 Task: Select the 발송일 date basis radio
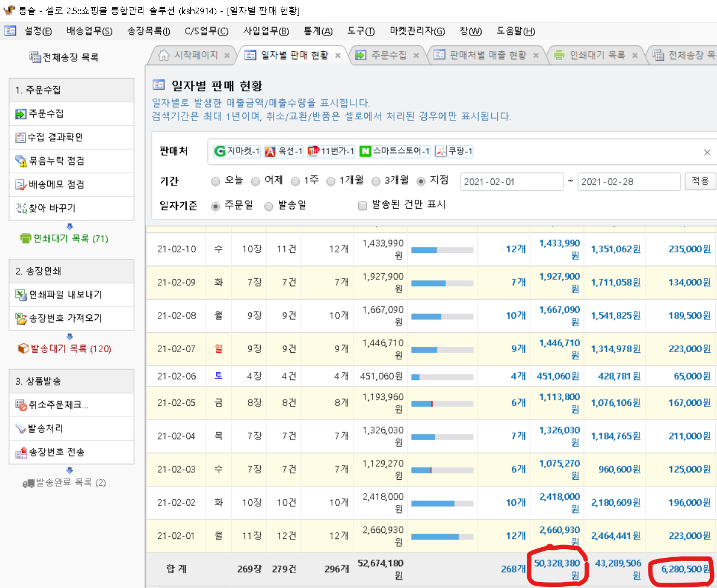pyautogui.click(x=269, y=206)
